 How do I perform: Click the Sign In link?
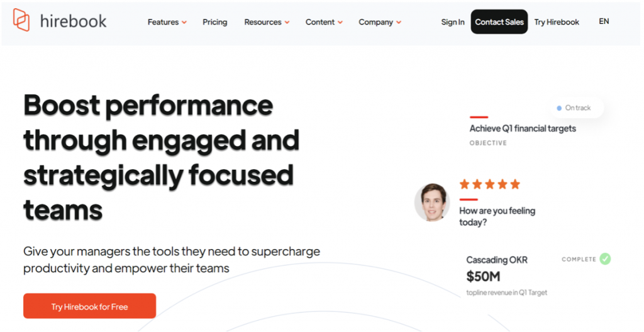tap(453, 22)
